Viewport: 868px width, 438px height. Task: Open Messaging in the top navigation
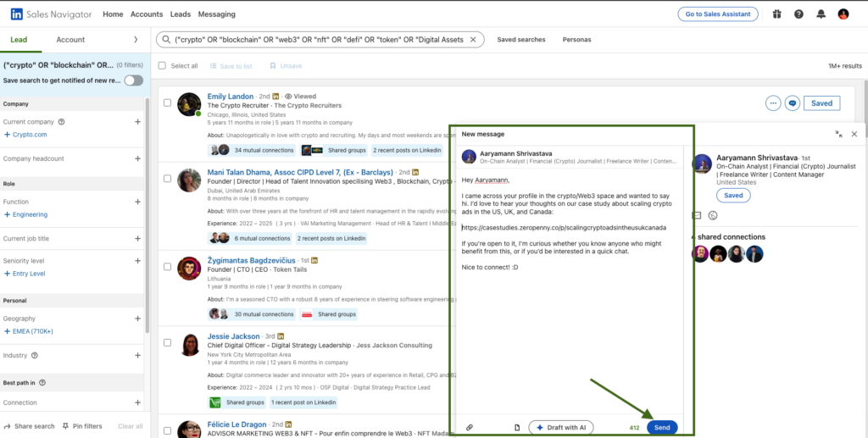(x=216, y=14)
